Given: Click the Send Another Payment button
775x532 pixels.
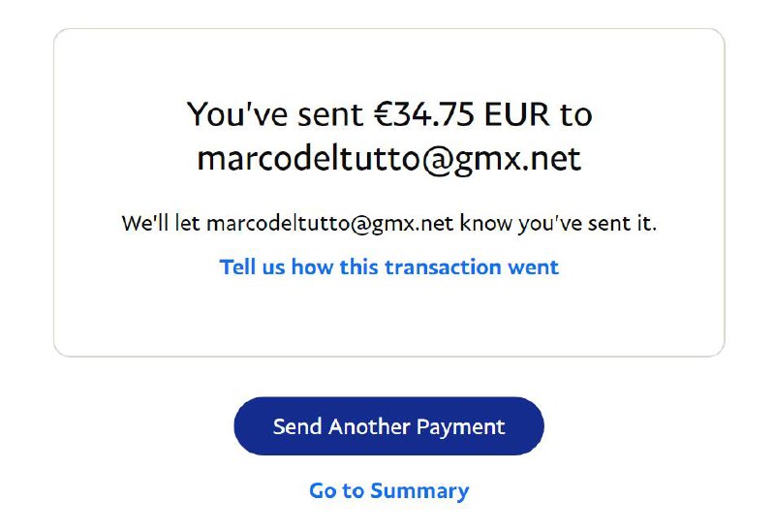Looking at the screenshot, I should coord(388,426).
